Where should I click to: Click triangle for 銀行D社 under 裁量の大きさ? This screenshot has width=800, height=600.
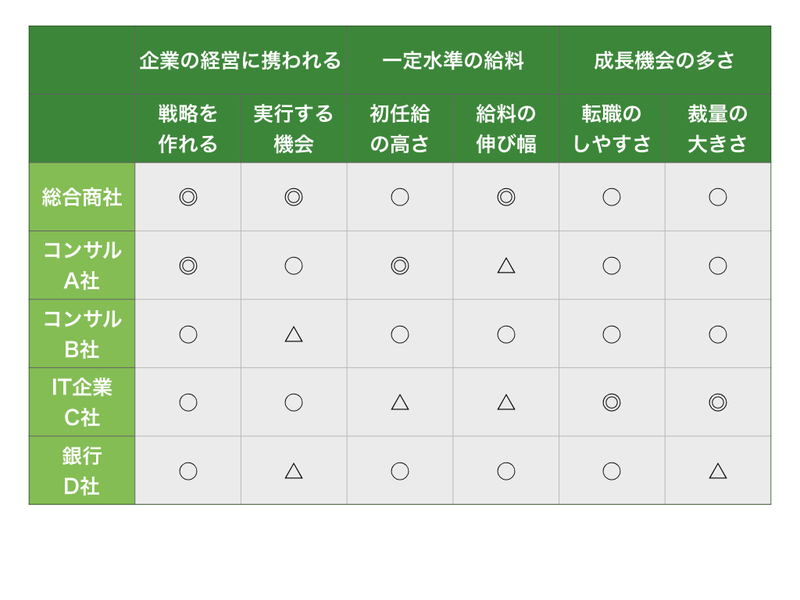[x=717, y=471]
